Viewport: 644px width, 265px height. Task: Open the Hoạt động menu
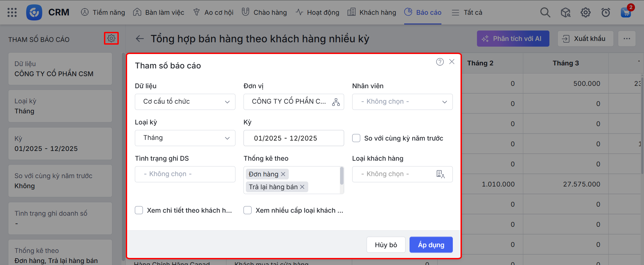[x=317, y=12]
